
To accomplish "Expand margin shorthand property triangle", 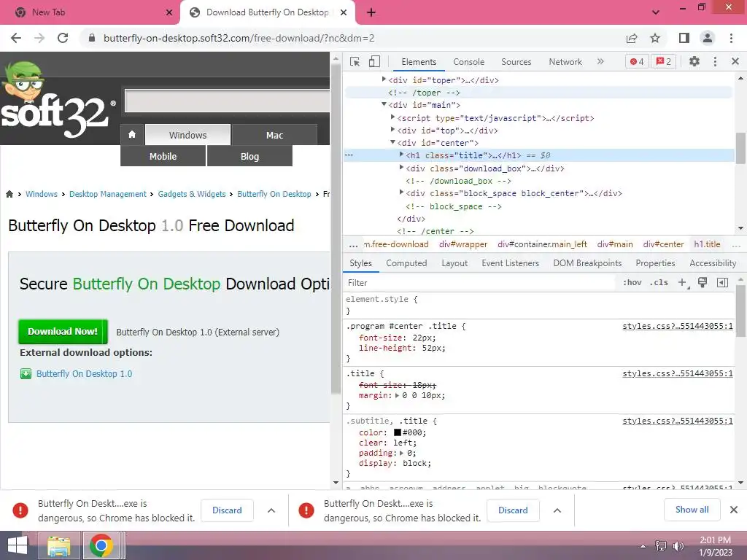I will 397,396.
